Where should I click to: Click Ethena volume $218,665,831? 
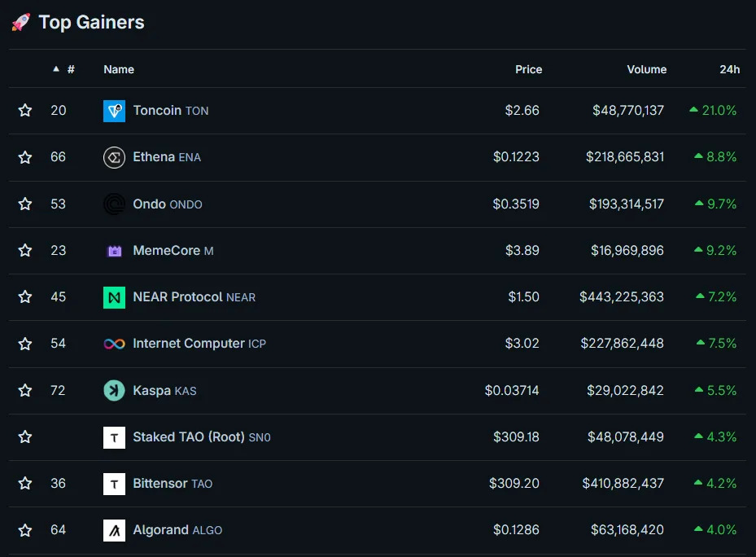pos(625,157)
